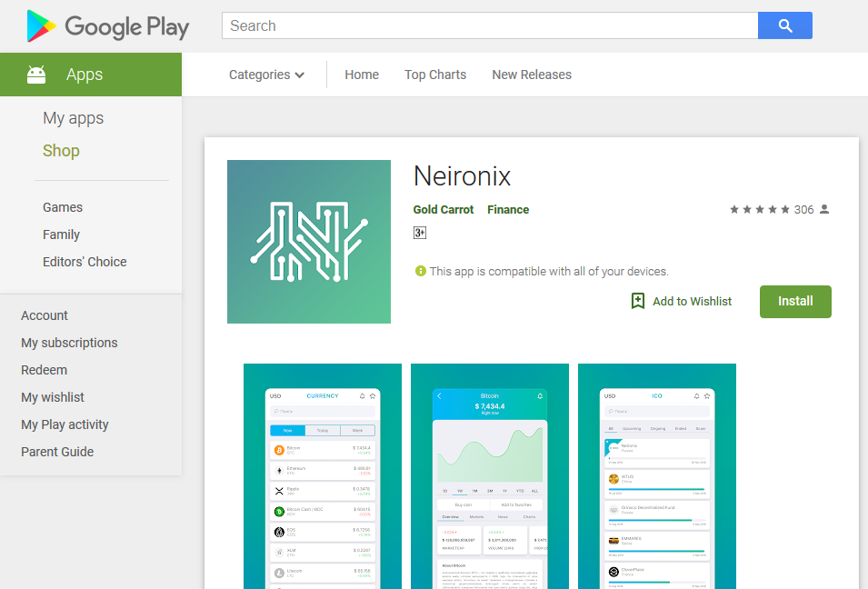Open the Family category link
Image resolution: width=868 pixels, height=589 pixels.
click(61, 235)
